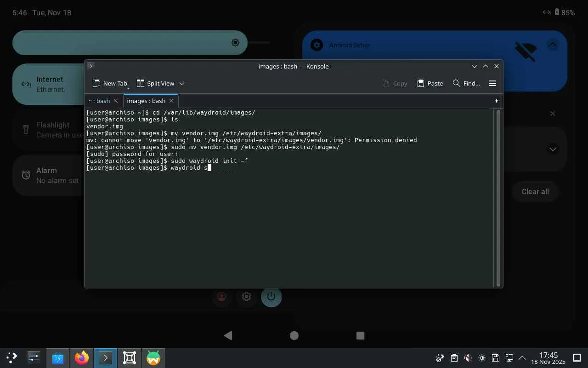
Task: Click the Copy toolbar button
Action: pos(395,83)
